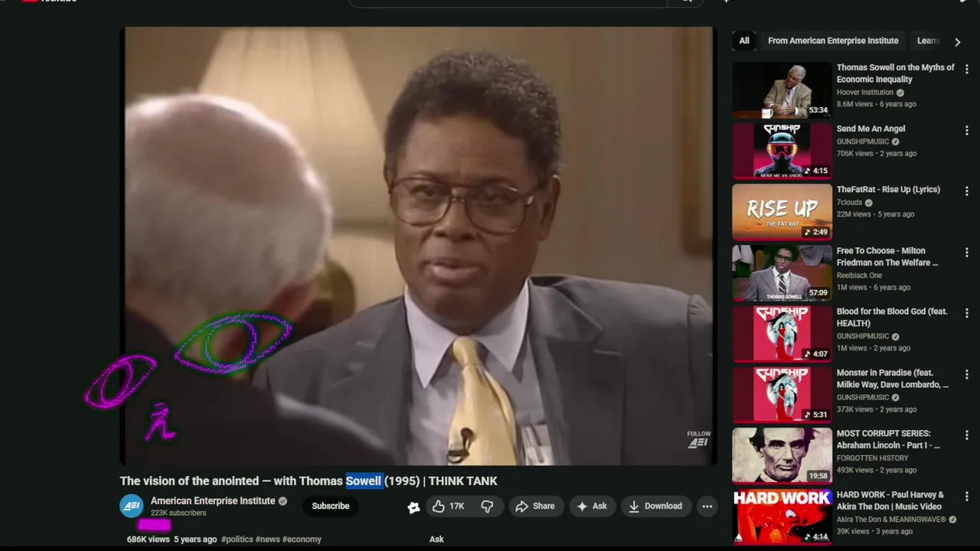Open the Monster in Paradise 5:31 thumbnail
Viewport: 980px width, 551px height.
782,395
